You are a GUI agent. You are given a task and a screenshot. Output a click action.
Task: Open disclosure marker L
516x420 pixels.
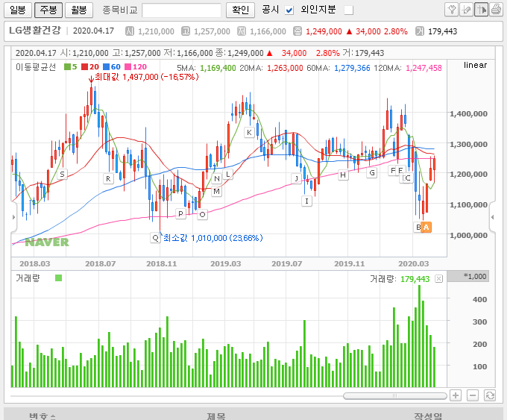[227, 174]
